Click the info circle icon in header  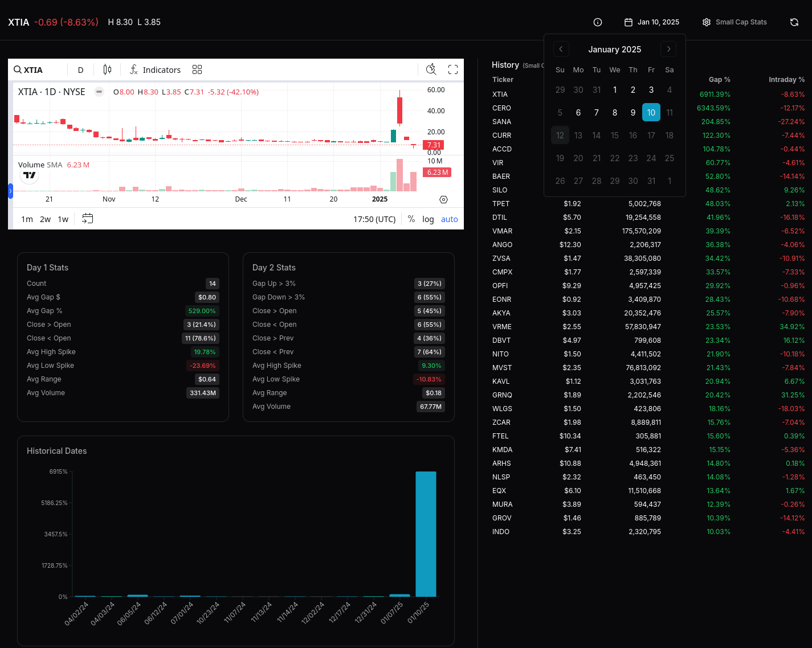pyautogui.click(x=598, y=22)
